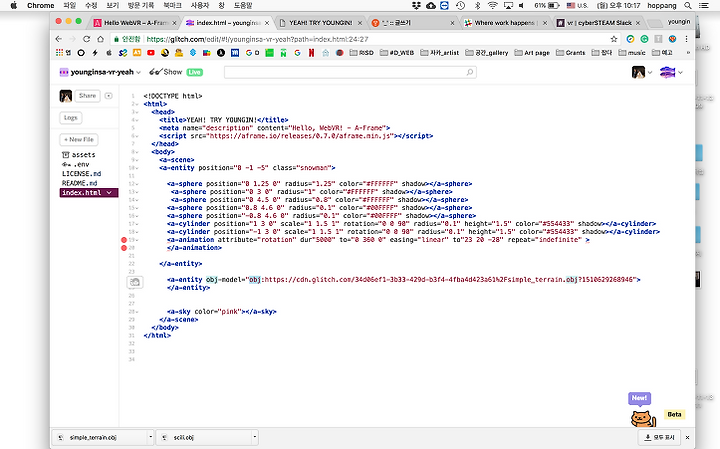The width and height of the screenshot is (720, 449).
Task: Open the scill.obj download item
Action: (203, 437)
